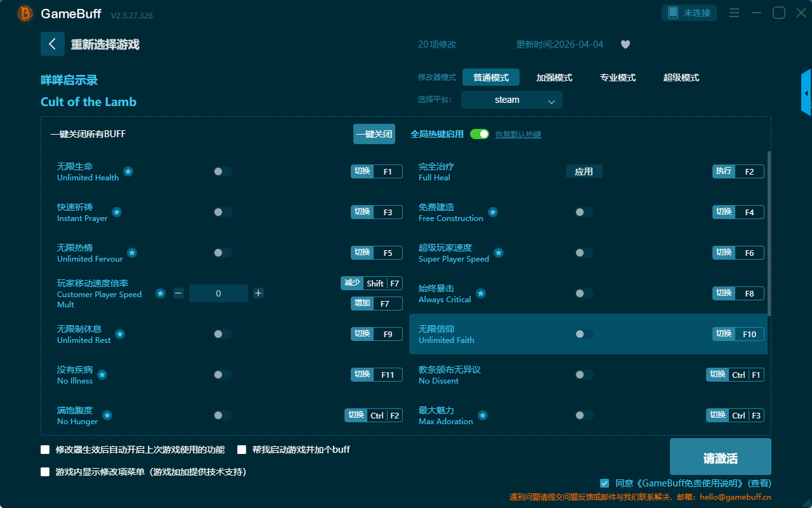Switch to 加强模式 mode tab

(x=554, y=77)
